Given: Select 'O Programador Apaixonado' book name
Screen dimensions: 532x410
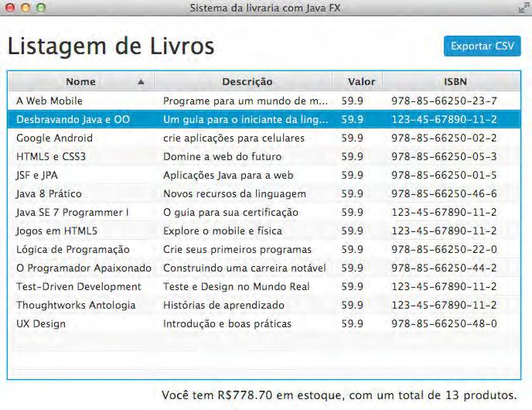Looking at the screenshot, I should pos(84,268).
